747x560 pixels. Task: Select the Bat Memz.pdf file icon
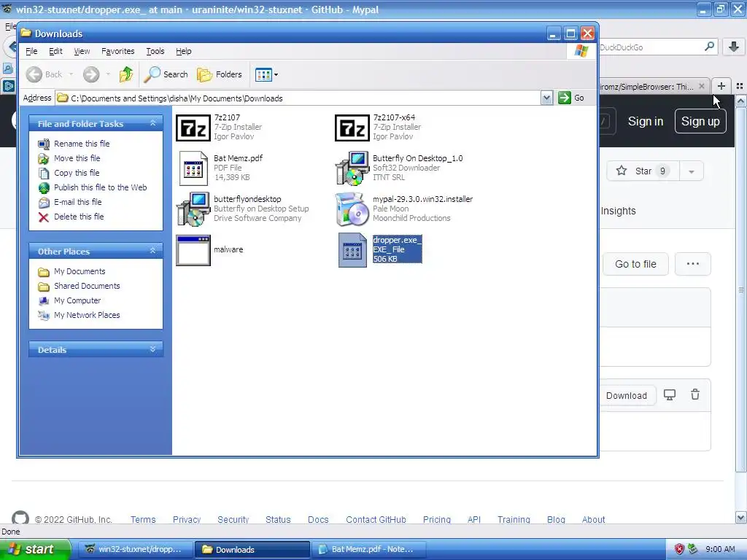coord(193,168)
